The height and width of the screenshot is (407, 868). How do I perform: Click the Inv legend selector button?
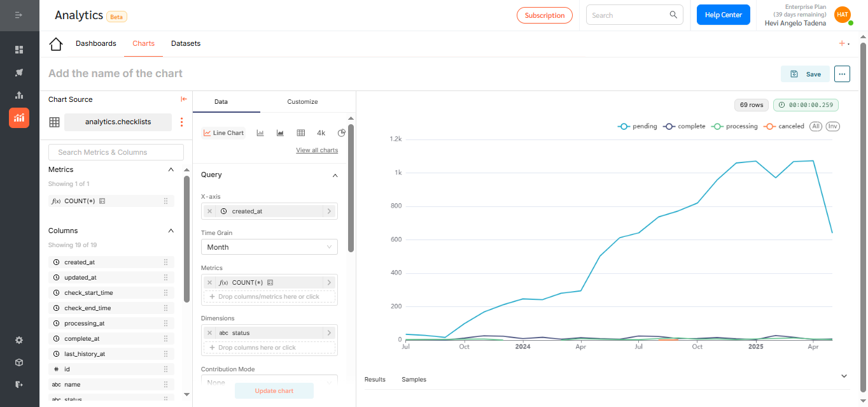(832, 127)
